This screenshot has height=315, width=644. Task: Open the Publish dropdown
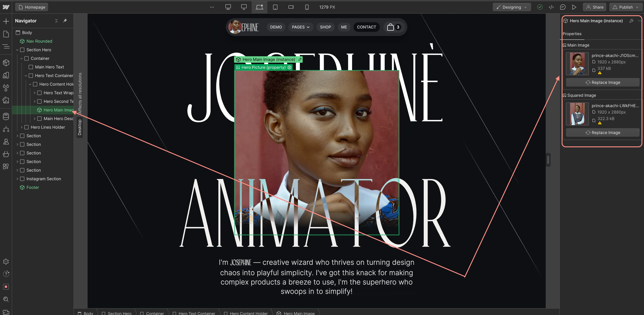tap(626, 7)
